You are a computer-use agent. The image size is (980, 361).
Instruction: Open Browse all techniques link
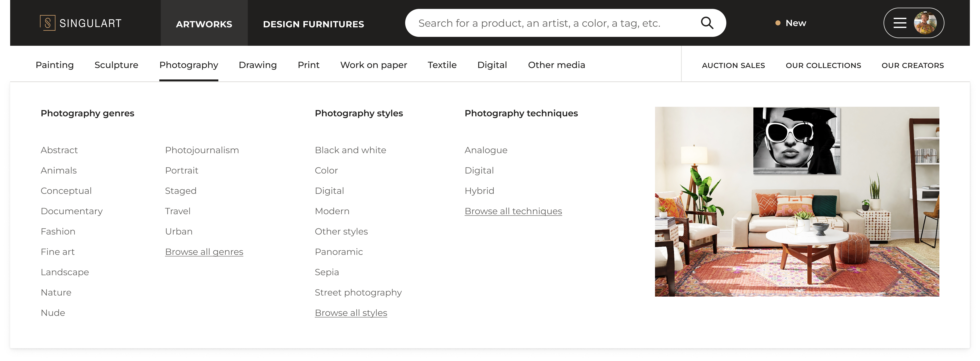(513, 211)
